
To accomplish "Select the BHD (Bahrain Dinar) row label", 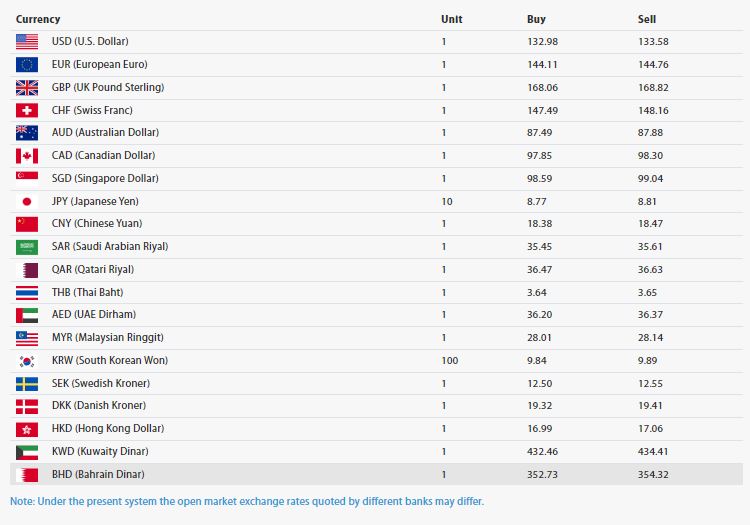I will point(98,474).
